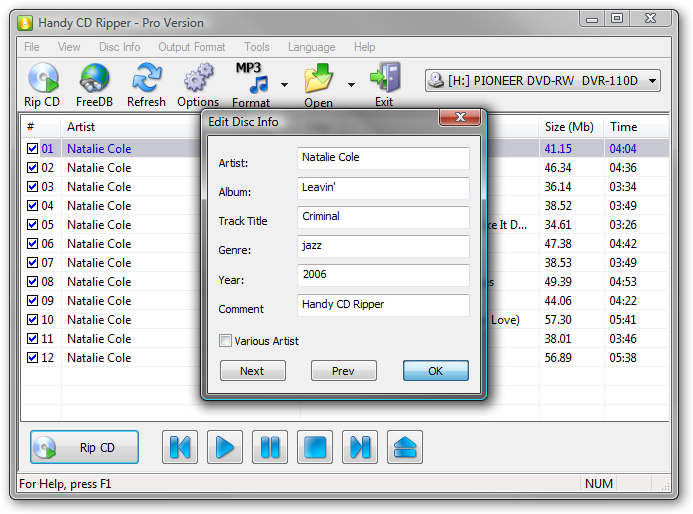Screen dimensions: 693x514
Task: Uncheck track 04 checkbox
Action: pyautogui.click(x=32, y=206)
